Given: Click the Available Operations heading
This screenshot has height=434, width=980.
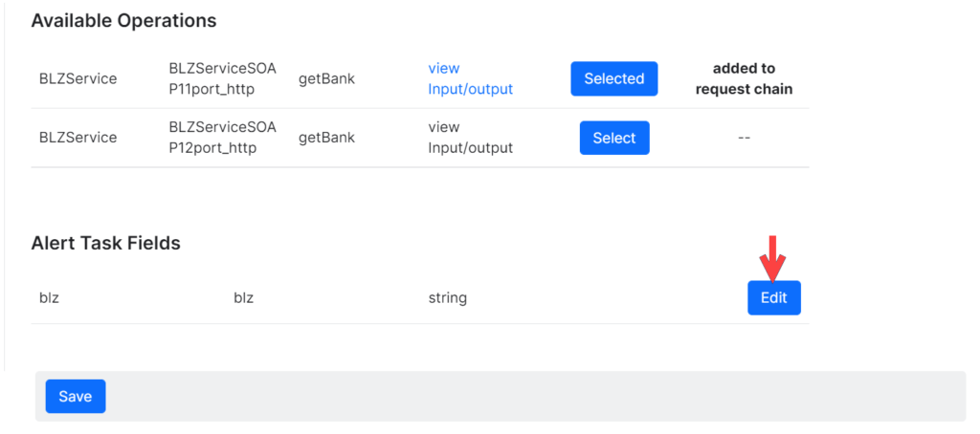Looking at the screenshot, I should (123, 20).
